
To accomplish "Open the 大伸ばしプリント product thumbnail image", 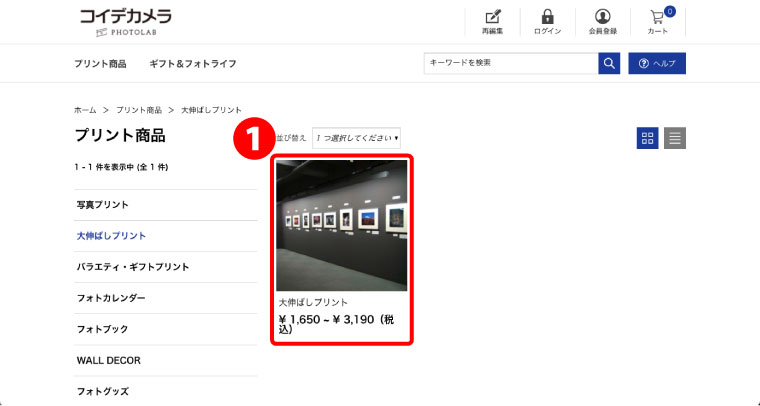I will coord(341,225).
